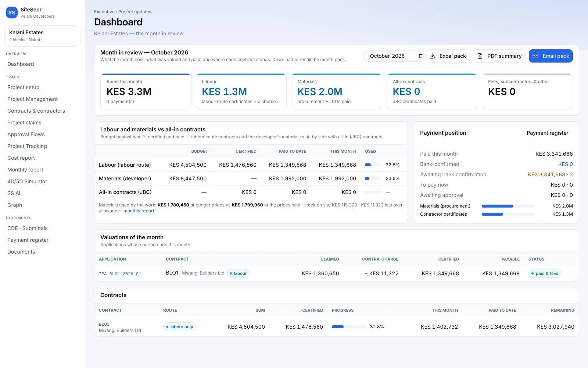Select the Kelani Estates project switcher
The width and height of the screenshot is (588, 368).
click(42, 36)
